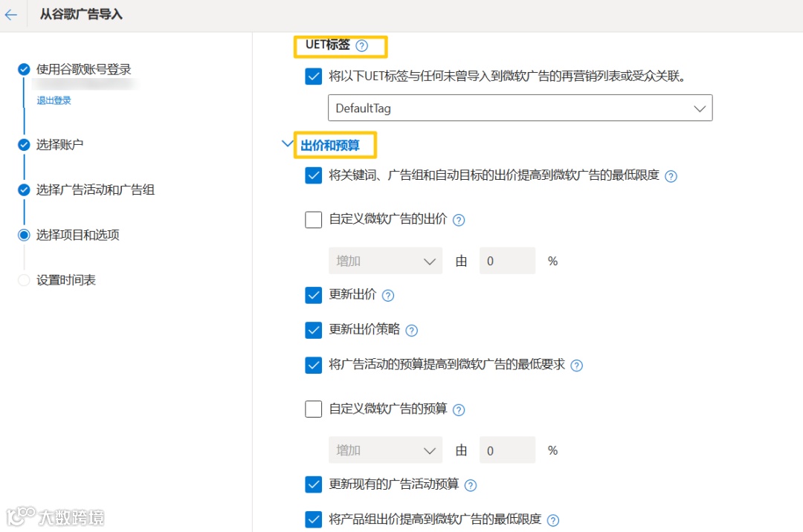This screenshot has width=803, height=532.
Task: Collapse the 出价和预算 section chevron
Action: tap(287, 143)
